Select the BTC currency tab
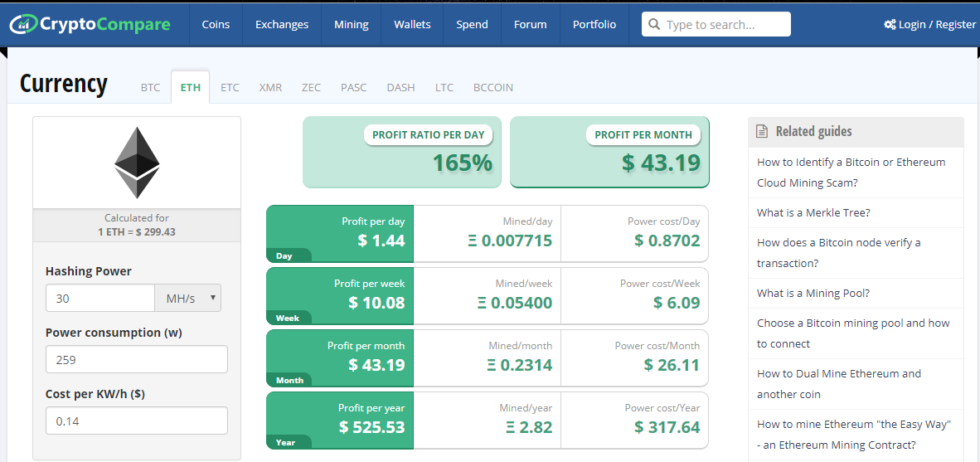980x462 pixels. pyautogui.click(x=150, y=88)
